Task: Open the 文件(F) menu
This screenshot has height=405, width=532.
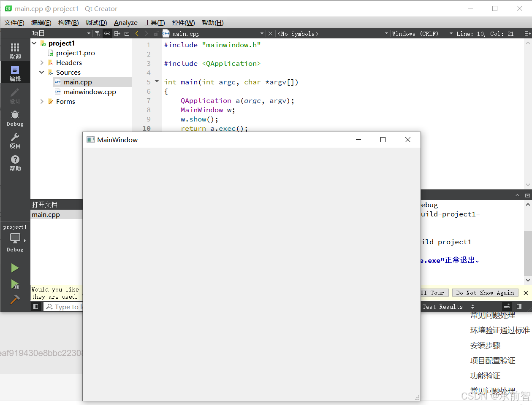Action: point(14,22)
